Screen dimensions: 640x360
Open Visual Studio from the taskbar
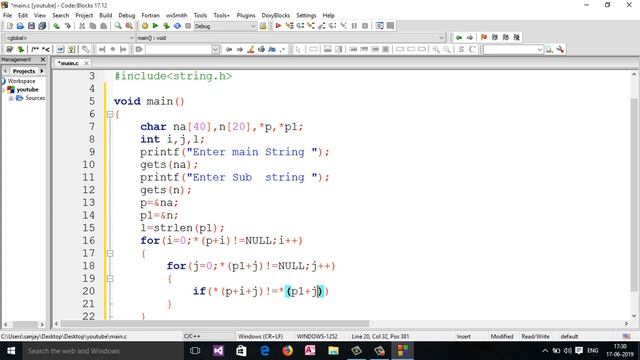click(218, 351)
